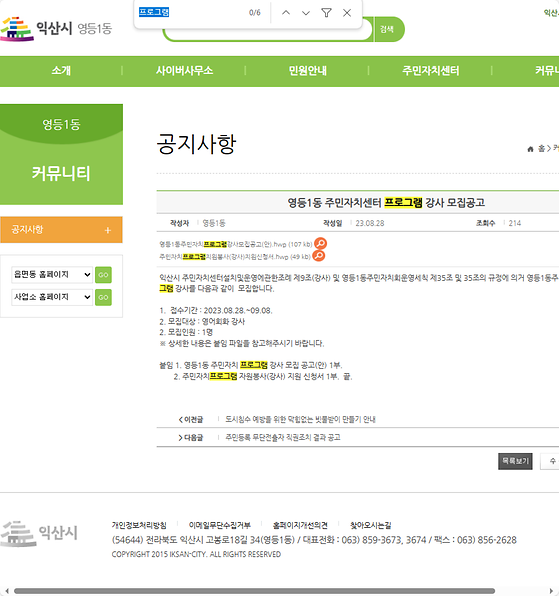Open the 민원안내 menu
This screenshot has height=596, width=559.
point(307,71)
